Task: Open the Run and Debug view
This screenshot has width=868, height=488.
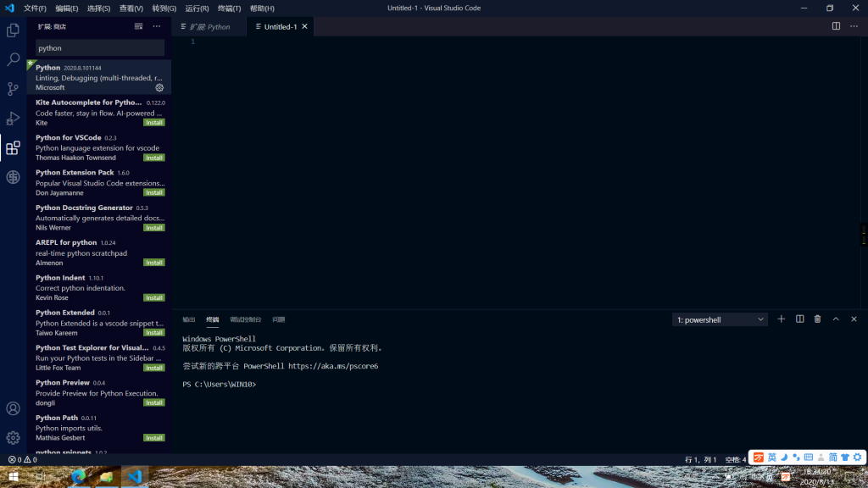Action: (x=13, y=118)
